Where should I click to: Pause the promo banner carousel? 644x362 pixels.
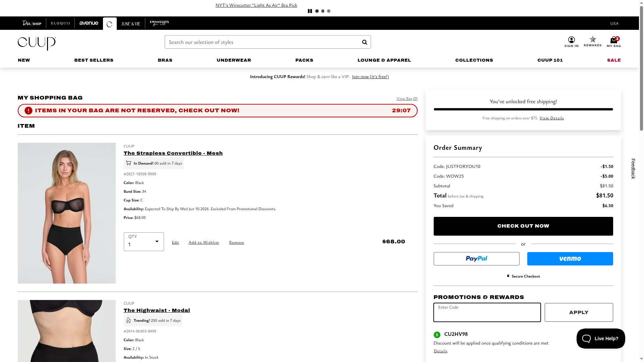pyautogui.click(x=310, y=11)
